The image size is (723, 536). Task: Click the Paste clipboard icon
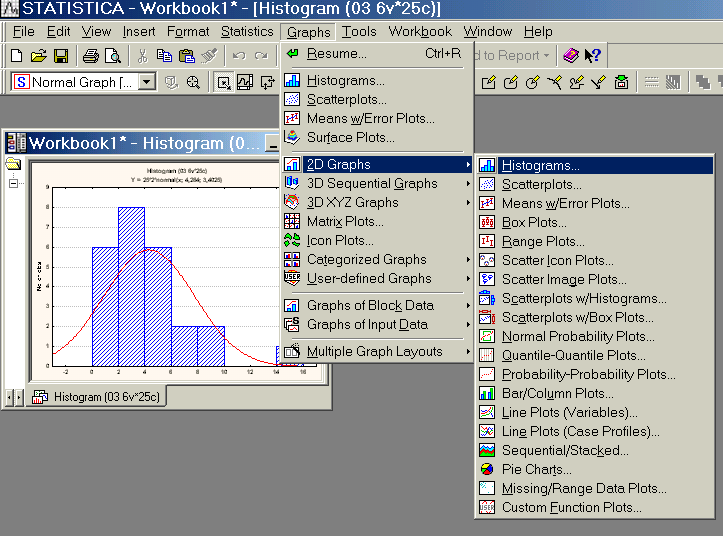click(187, 56)
